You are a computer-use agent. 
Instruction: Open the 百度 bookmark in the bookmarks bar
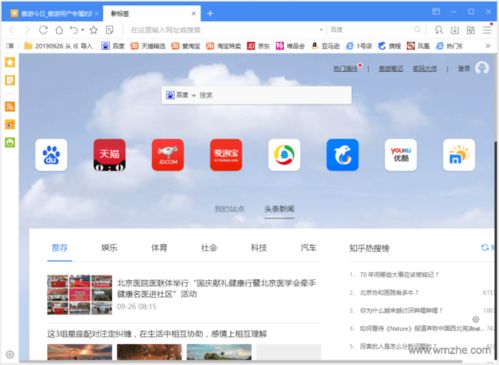point(113,46)
